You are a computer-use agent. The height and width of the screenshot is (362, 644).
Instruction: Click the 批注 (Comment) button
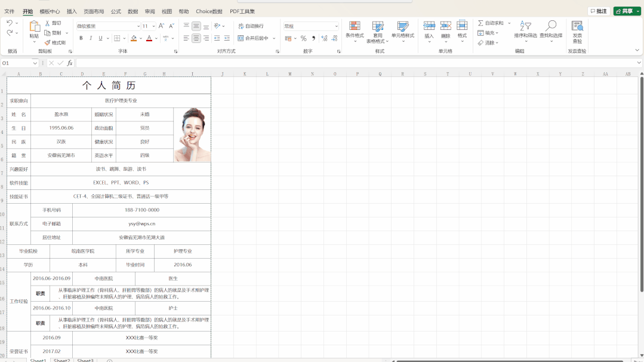click(598, 10)
